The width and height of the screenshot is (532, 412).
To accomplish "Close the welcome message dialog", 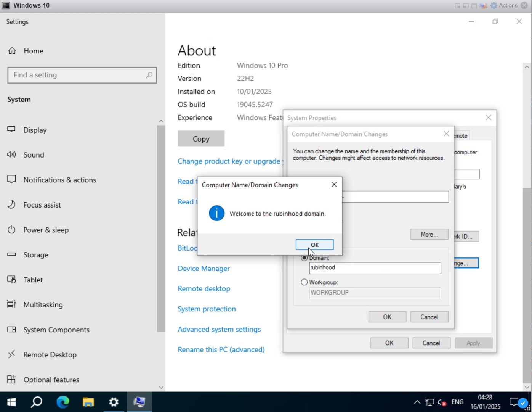I will [334, 185].
